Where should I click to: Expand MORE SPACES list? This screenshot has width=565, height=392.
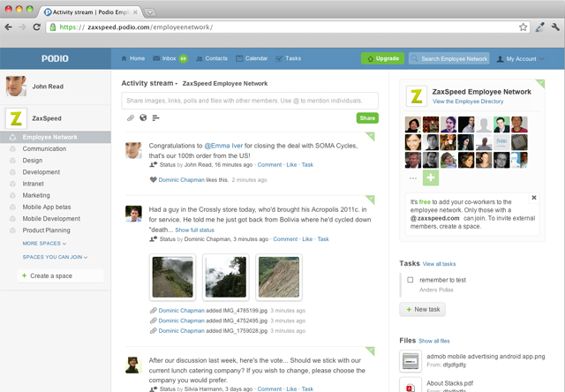[x=44, y=244]
